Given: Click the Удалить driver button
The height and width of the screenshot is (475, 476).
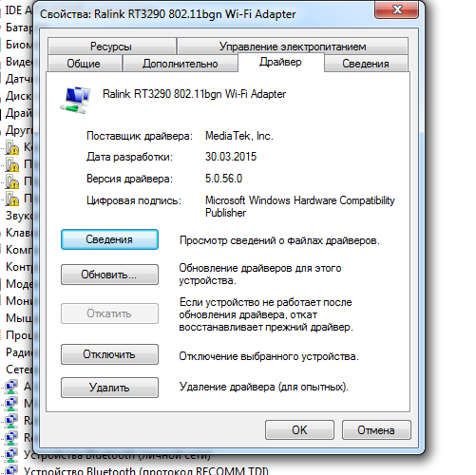Looking at the screenshot, I should [x=109, y=388].
